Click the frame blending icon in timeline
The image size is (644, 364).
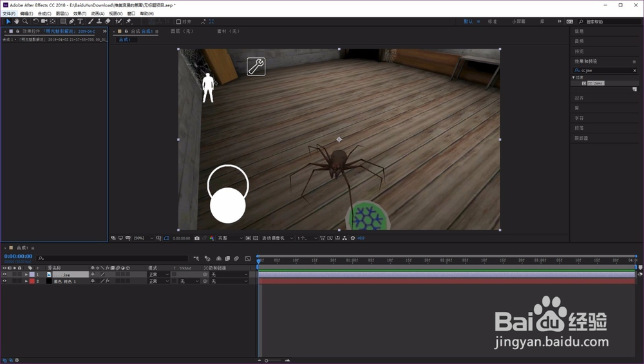(227, 258)
